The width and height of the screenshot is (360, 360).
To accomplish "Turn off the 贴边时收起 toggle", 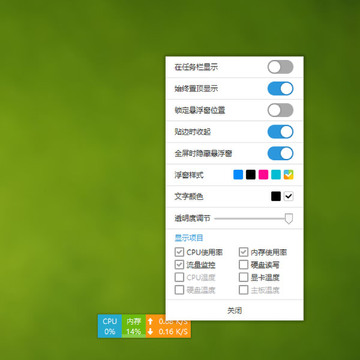I will coord(280,132).
